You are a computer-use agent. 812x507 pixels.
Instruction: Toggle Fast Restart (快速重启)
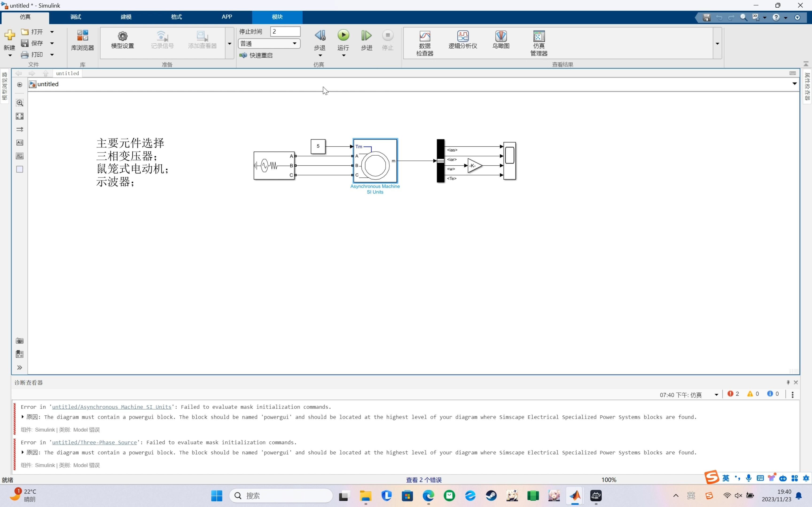pyautogui.click(x=256, y=55)
